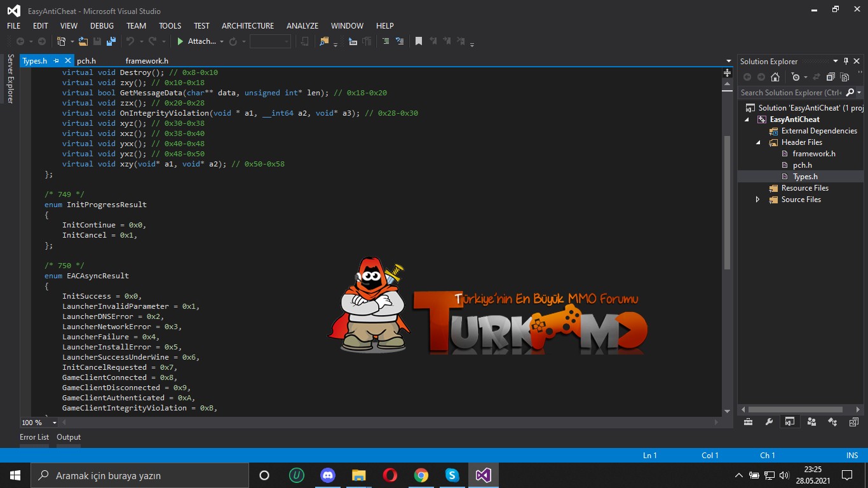Expand the Source Files folder
This screenshot has height=488, width=868.
tap(757, 200)
